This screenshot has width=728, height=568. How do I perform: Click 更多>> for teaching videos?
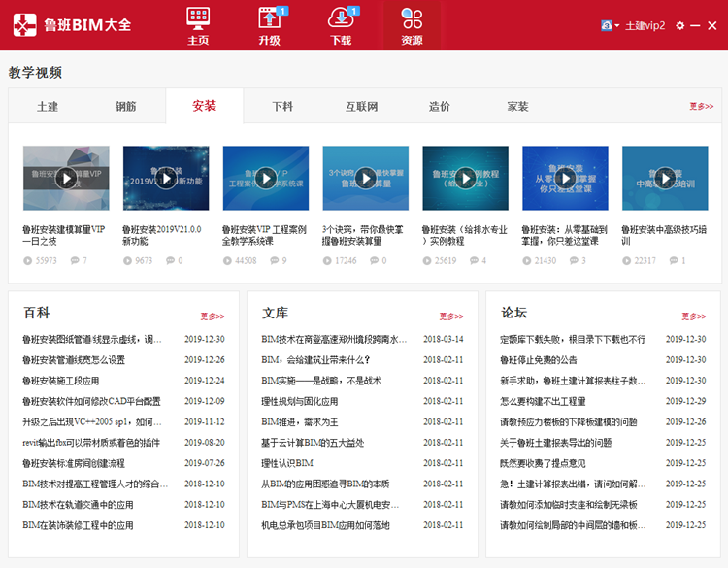[701, 107]
